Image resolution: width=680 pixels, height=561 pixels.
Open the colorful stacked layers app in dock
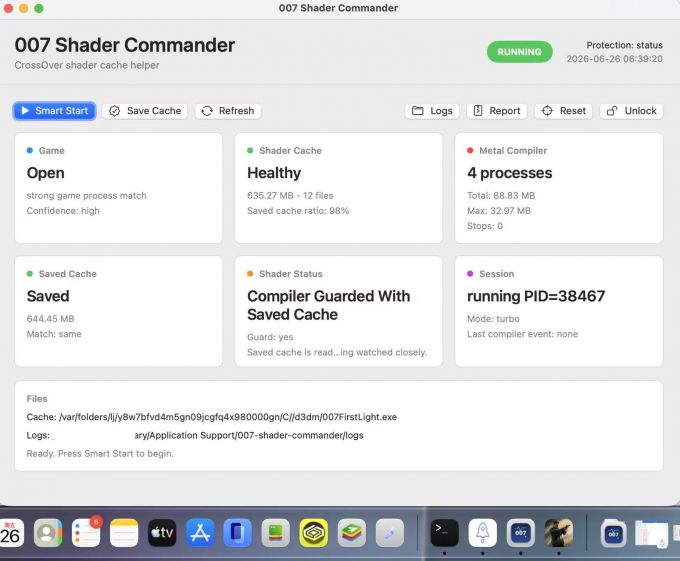point(352,533)
